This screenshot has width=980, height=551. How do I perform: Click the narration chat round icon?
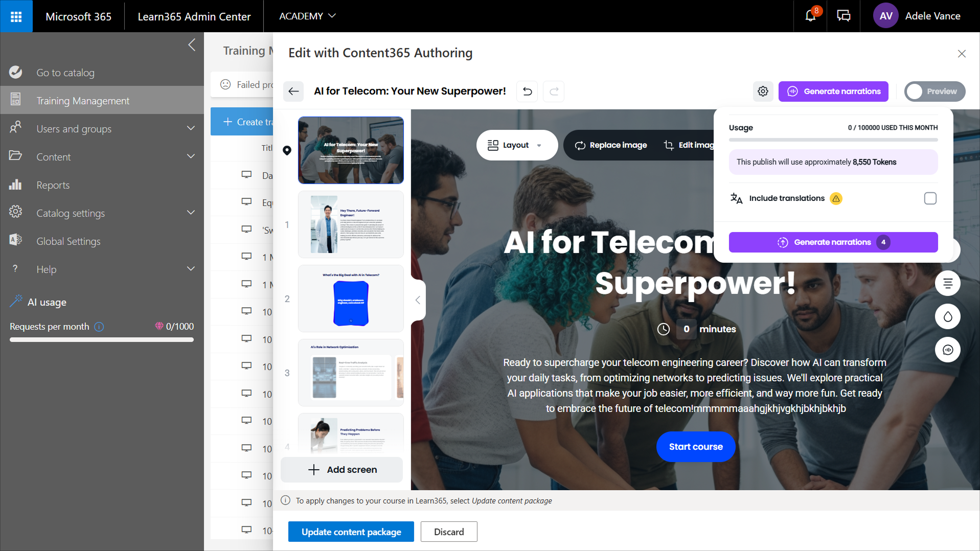947,350
